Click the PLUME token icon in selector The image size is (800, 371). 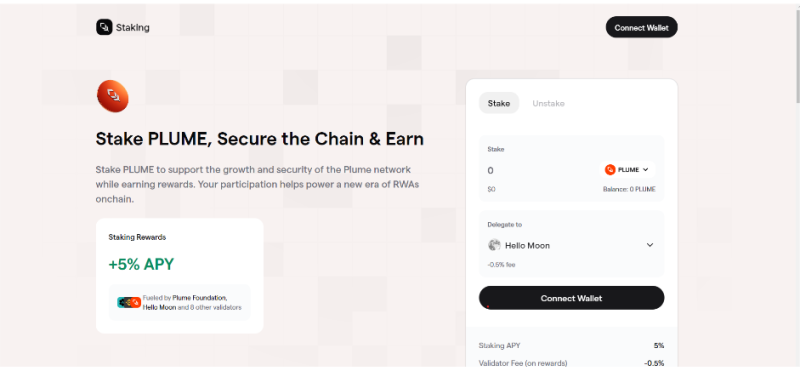(610, 170)
